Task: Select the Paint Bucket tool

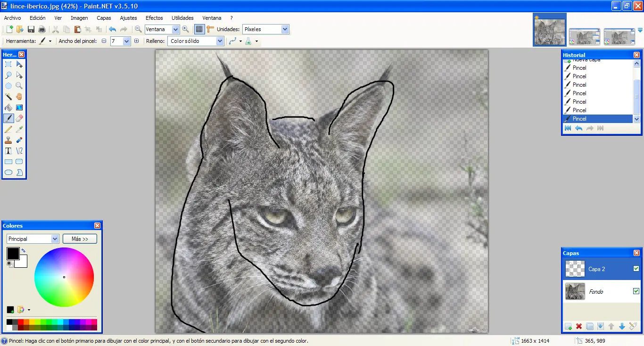Action: coord(8,107)
